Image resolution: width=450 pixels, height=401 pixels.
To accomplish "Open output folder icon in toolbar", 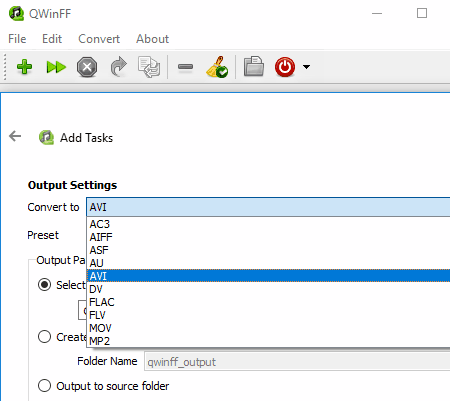I will (254, 66).
